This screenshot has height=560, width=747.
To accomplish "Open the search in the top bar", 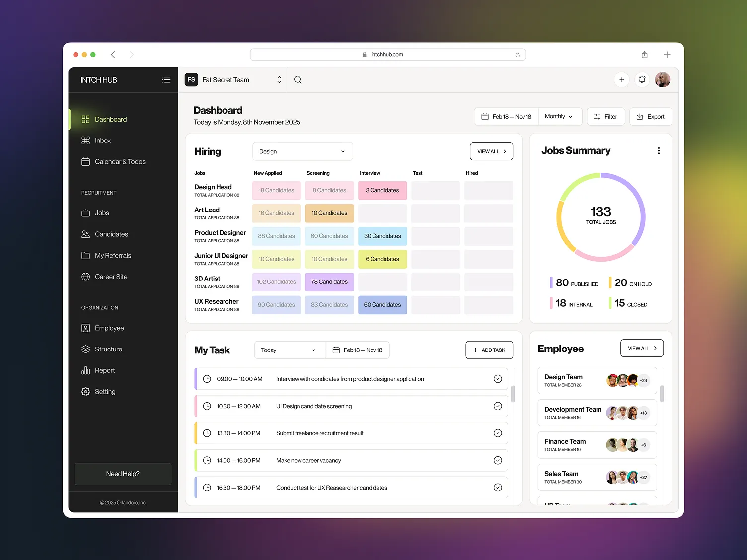I will (x=298, y=79).
